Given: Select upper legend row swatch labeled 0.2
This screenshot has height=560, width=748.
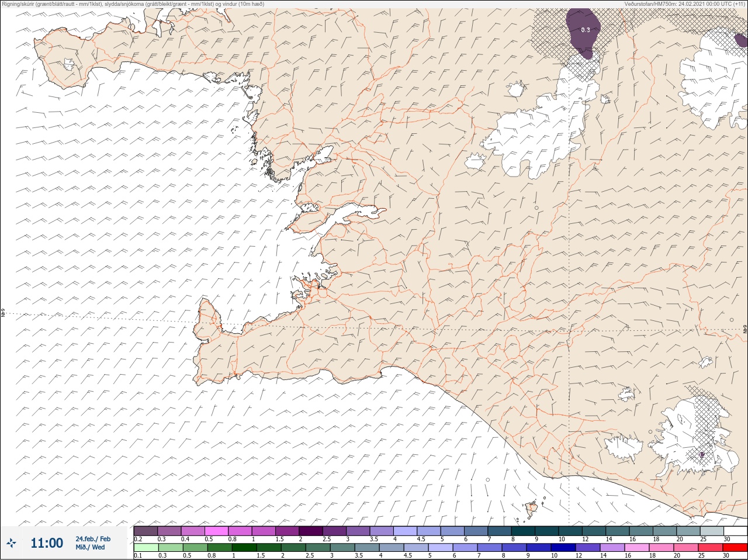Looking at the screenshot, I should (146, 531).
